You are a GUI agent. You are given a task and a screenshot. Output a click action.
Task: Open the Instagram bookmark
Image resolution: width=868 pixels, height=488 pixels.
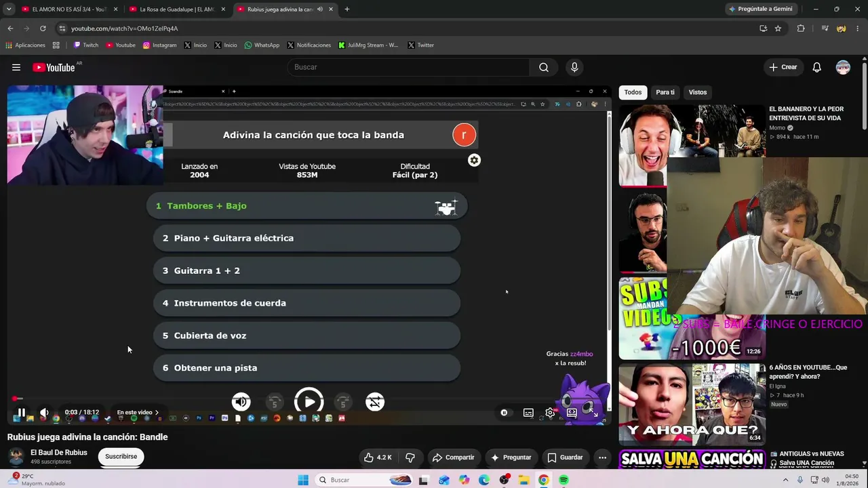click(159, 45)
